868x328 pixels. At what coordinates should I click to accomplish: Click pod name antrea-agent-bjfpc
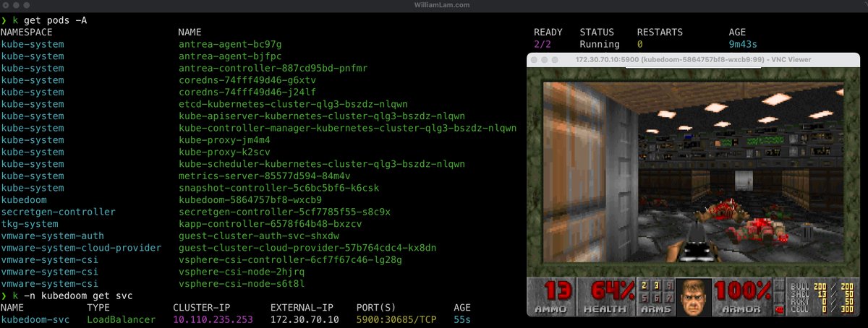click(231, 56)
